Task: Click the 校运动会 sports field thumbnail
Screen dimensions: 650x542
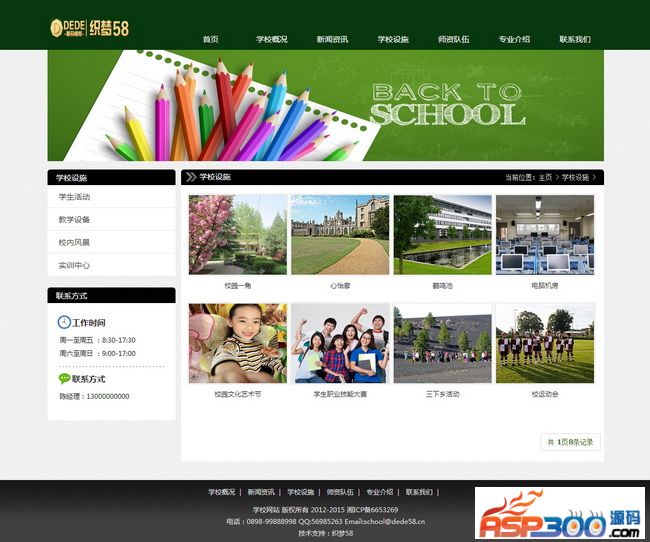Action: [x=545, y=343]
